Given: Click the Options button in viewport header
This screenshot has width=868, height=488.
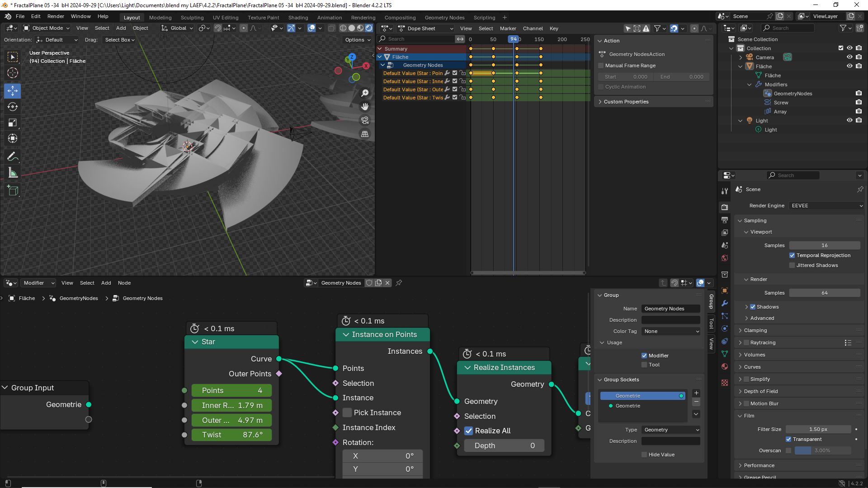Looking at the screenshot, I should point(357,40).
